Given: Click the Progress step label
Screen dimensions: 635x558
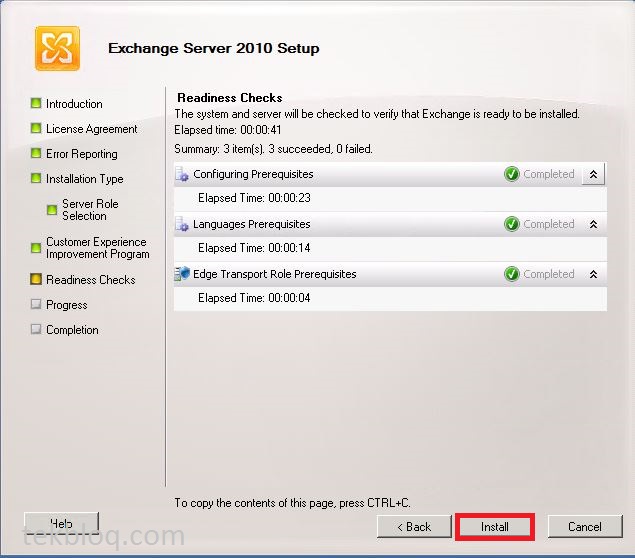Looking at the screenshot, I should tap(66, 305).
